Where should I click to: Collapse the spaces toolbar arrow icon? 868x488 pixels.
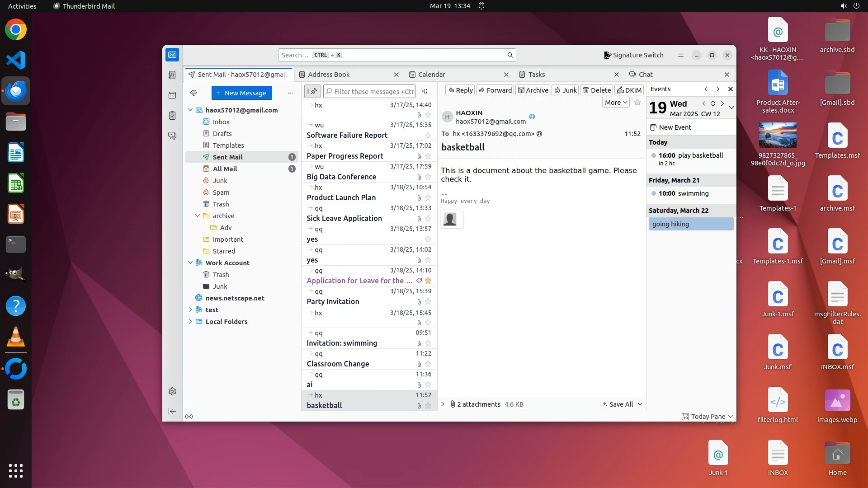[172, 411]
